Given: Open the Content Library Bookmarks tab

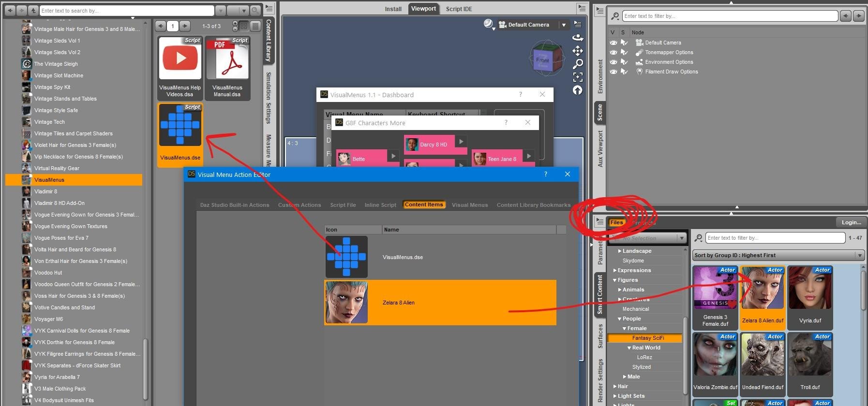Looking at the screenshot, I should (534, 205).
